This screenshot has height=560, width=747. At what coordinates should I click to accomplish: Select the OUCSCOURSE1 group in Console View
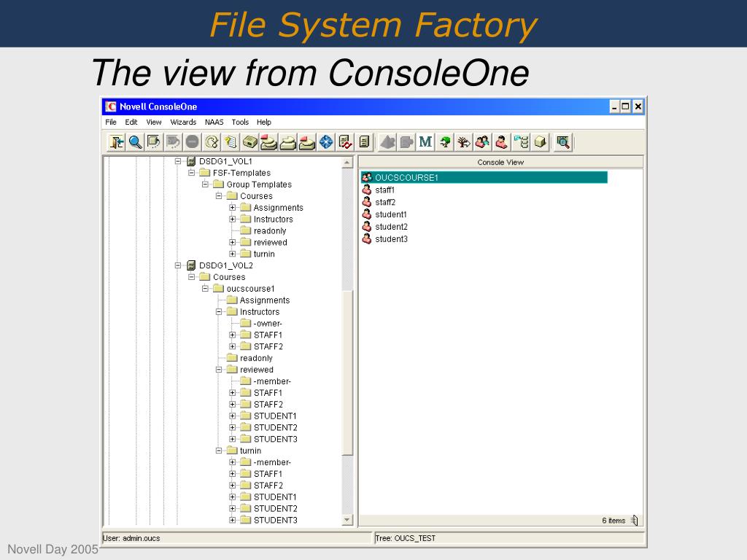[x=484, y=178]
